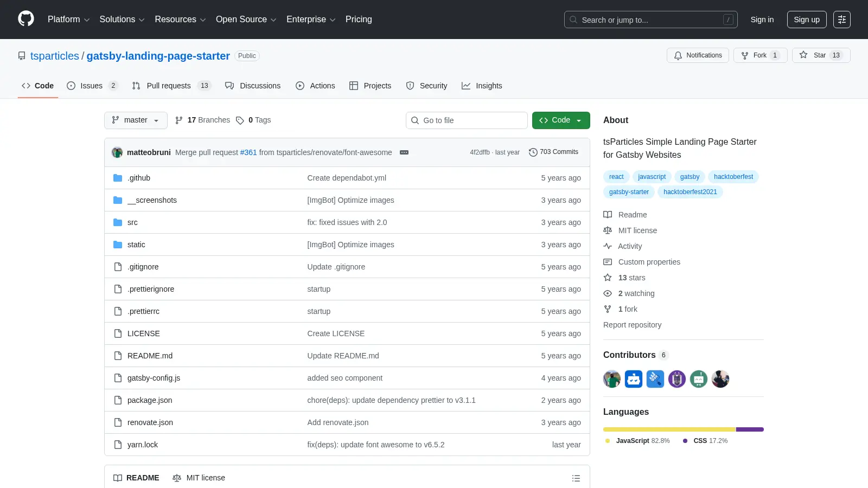Switch to the Discussions tab
The image size is (868, 488).
(x=253, y=86)
